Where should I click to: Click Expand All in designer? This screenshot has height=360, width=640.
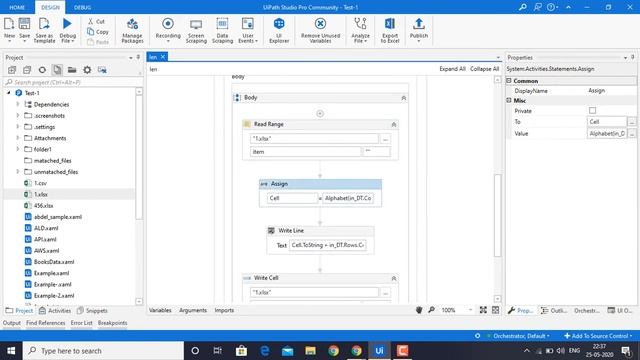click(x=452, y=69)
